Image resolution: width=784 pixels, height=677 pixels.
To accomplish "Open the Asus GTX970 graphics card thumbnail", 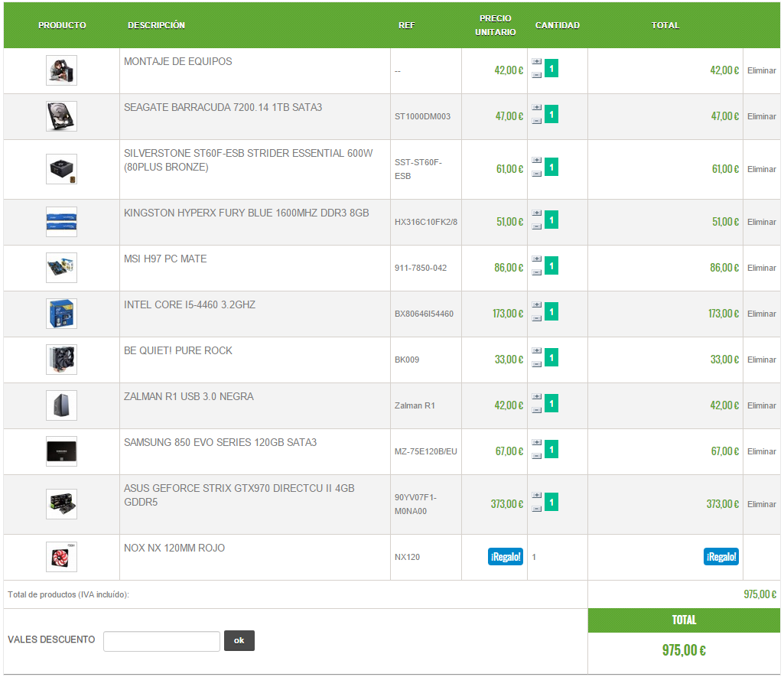I will [61, 504].
